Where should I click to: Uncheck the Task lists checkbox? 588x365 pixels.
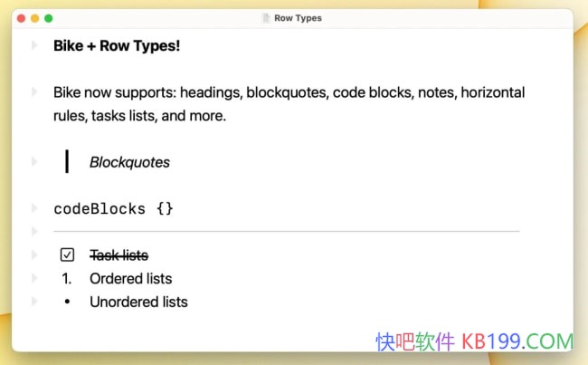pyautogui.click(x=67, y=255)
